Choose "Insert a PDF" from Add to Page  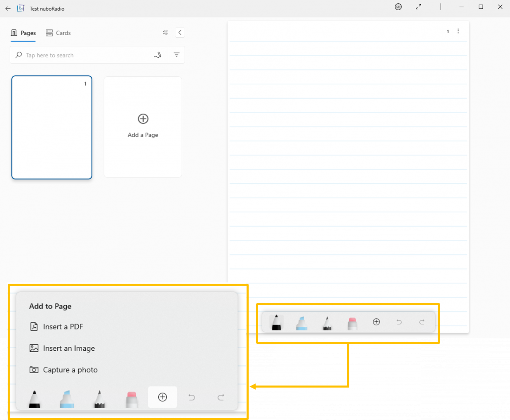point(63,326)
